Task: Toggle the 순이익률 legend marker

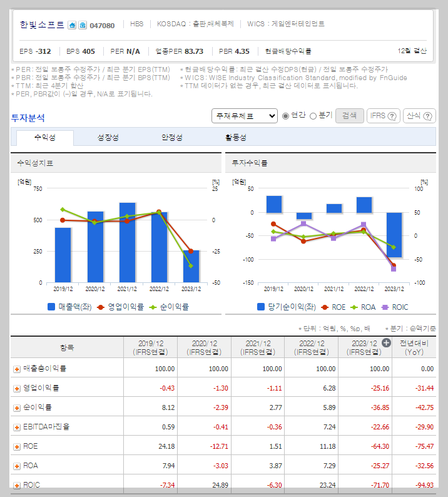Action: pyautogui.click(x=153, y=307)
